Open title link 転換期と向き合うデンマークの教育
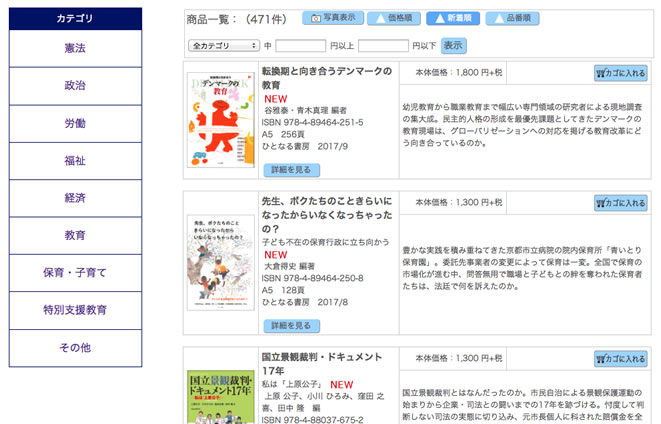Image resolution: width=661 pixels, height=424 pixels. coord(327,78)
